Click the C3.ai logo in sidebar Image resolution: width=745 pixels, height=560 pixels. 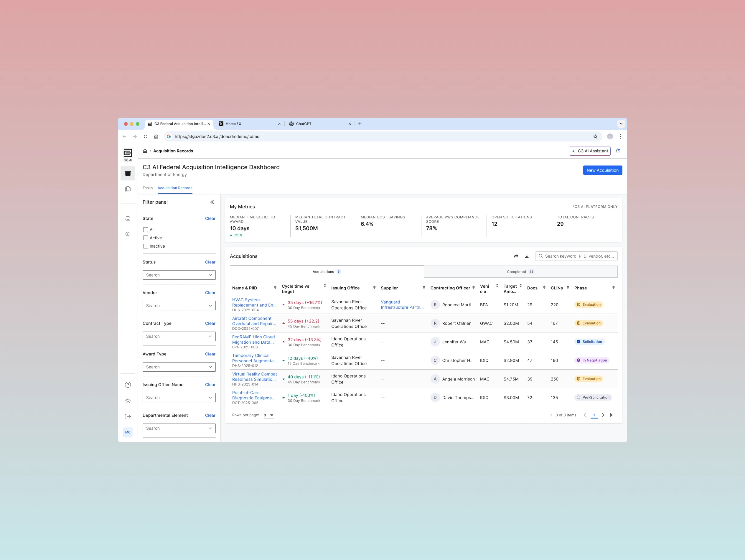[128, 155]
